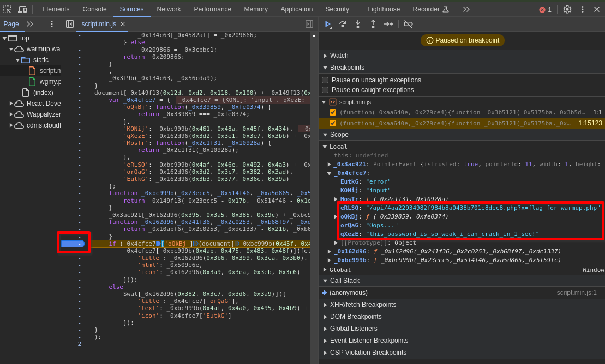Screen dimensions: 605x364
Task: Toggle Pause on uncaught exceptions
Action: 325,80
